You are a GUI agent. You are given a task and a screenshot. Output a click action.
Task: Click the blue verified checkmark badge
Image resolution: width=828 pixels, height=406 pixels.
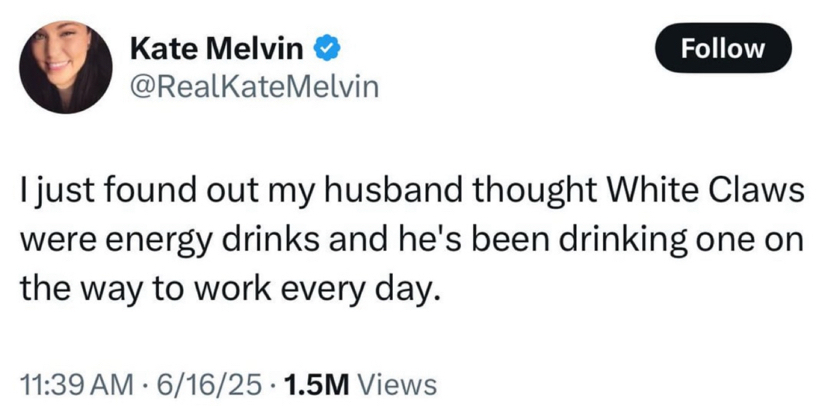pyautogui.click(x=328, y=47)
